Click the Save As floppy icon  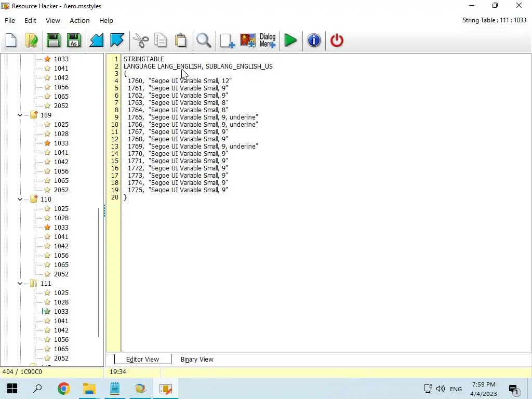coord(74,41)
